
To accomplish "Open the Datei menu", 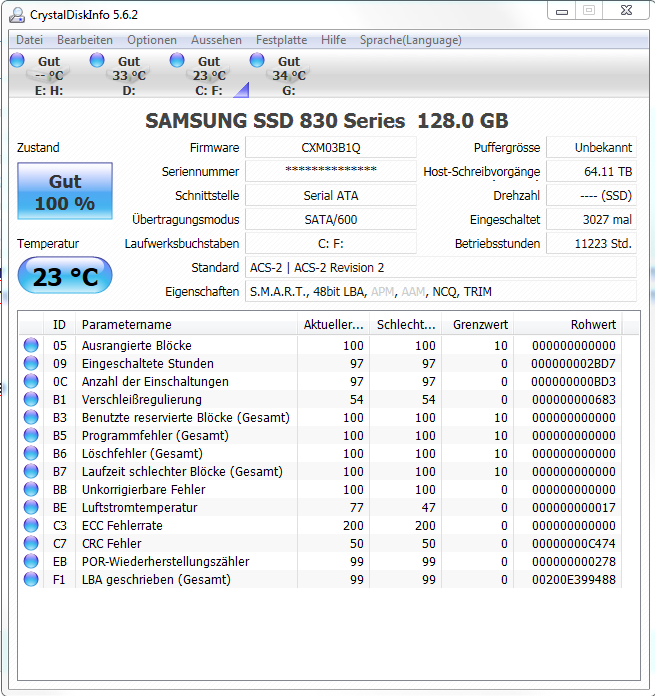I will click(x=29, y=40).
